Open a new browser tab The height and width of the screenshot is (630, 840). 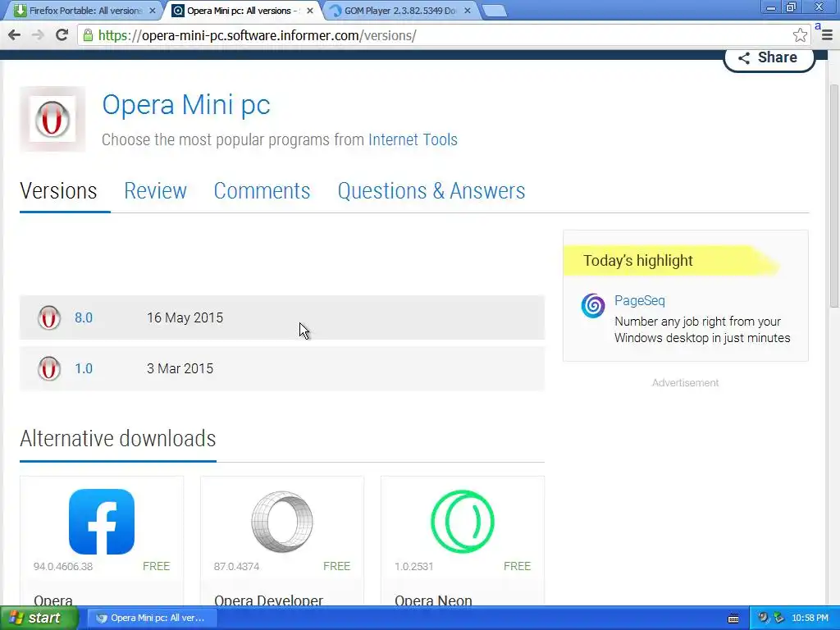[x=494, y=11]
